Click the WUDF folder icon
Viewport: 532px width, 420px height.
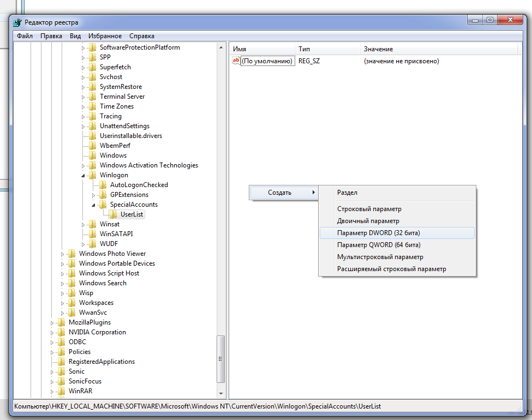93,244
